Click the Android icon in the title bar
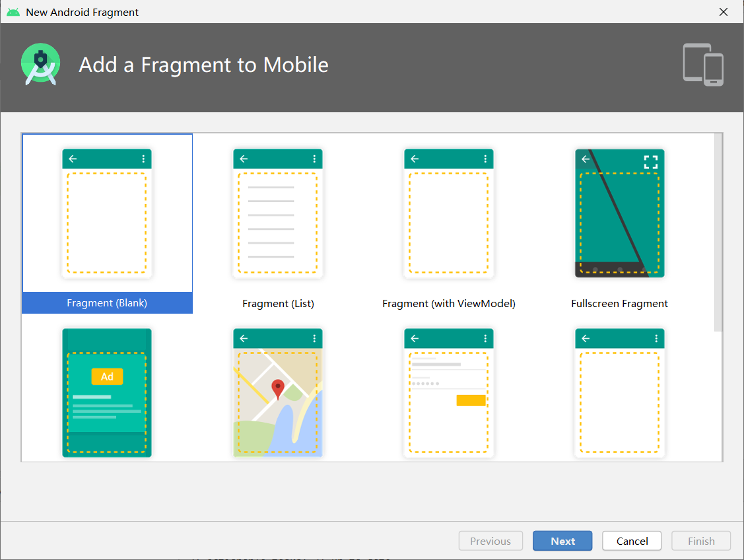Image resolution: width=744 pixels, height=560 pixels. click(12, 11)
